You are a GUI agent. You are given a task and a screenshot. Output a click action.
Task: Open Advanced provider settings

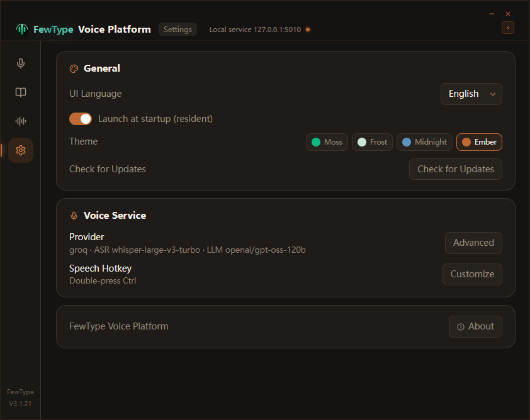(x=473, y=243)
